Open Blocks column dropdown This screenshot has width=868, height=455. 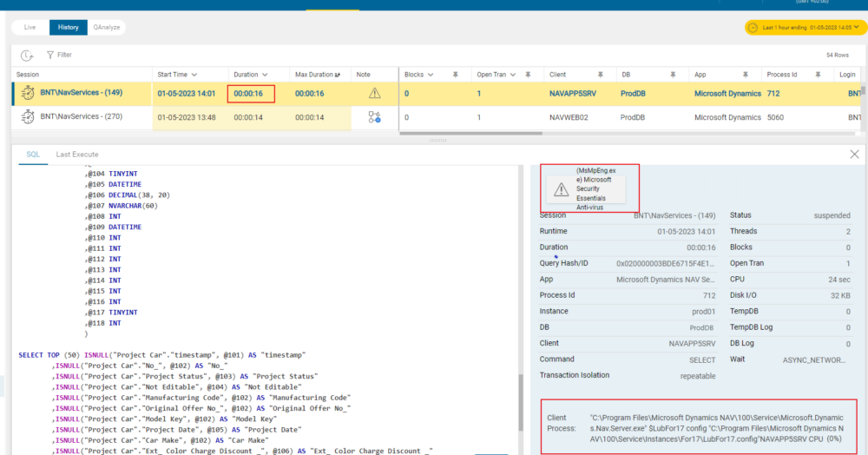point(431,75)
